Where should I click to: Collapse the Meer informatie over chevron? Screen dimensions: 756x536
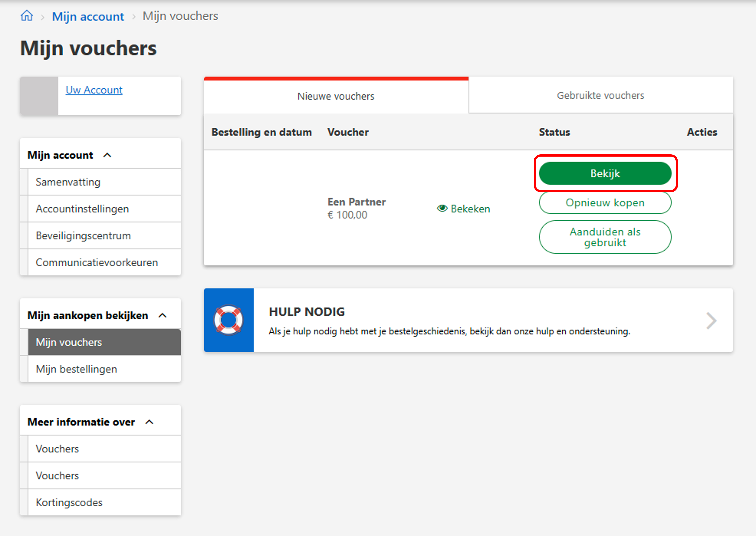[149, 422]
